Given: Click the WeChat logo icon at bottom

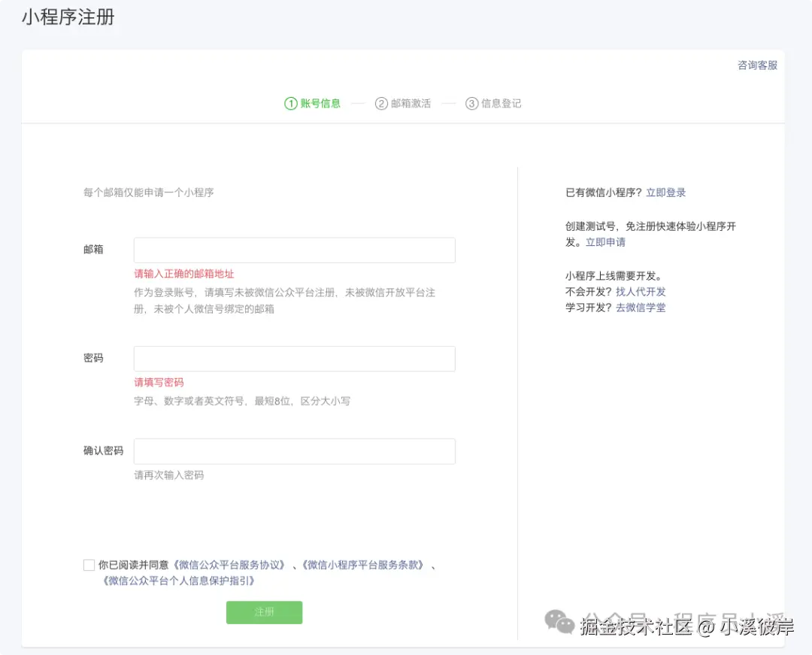Looking at the screenshot, I should [x=559, y=622].
